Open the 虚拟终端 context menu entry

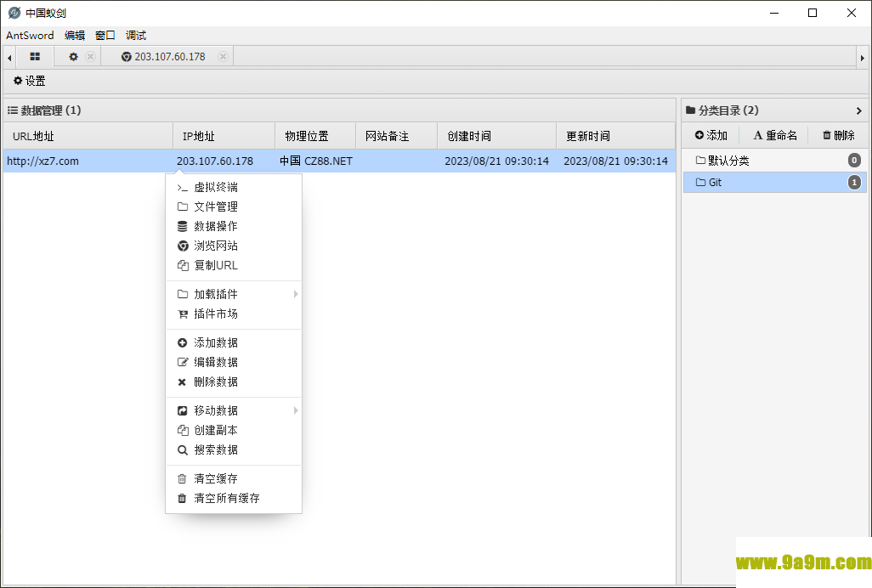point(234,187)
